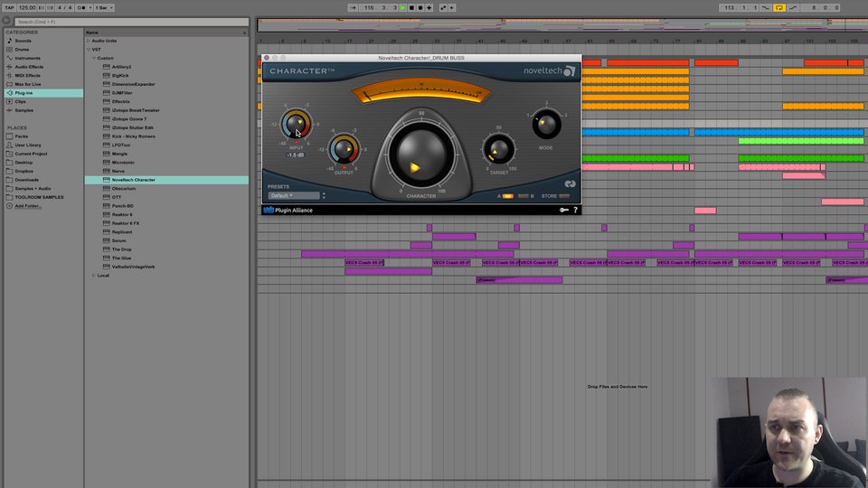Screen dimensions: 868x488
Task: Click the 125.00 tempo field
Action: point(26,8)
